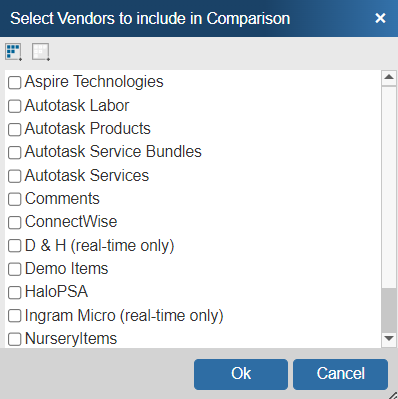Viewport: 398px width, 399px height.
Task: Check D & H (real-time only)
Action: 15,246
